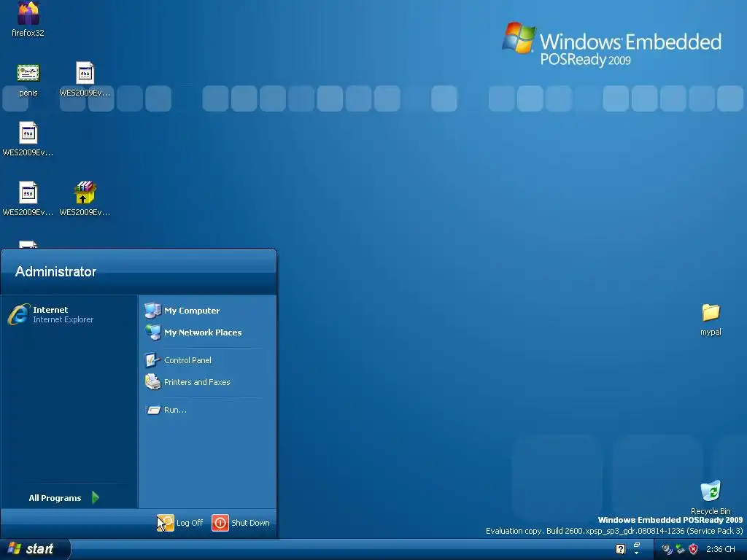The width and height of the screenshot is (747, 560).
Task: Click the red security alert shield in tray
Action: coord(693,549)
